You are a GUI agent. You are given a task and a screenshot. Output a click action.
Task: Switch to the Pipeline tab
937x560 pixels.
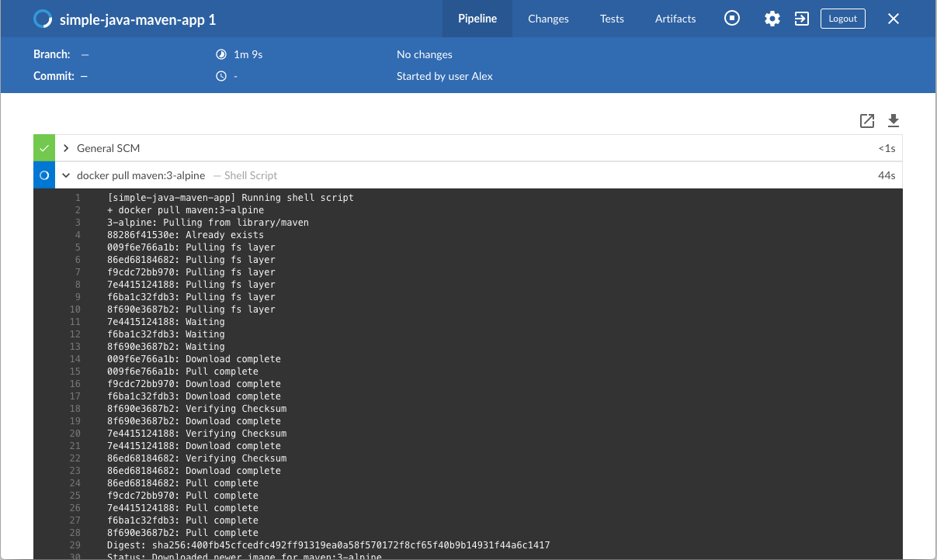(477, 19)
